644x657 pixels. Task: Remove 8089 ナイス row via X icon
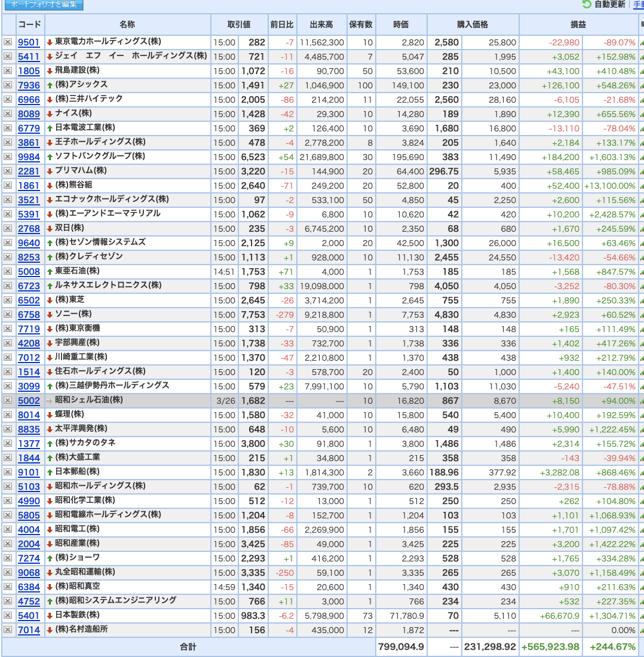coord(8,113)
